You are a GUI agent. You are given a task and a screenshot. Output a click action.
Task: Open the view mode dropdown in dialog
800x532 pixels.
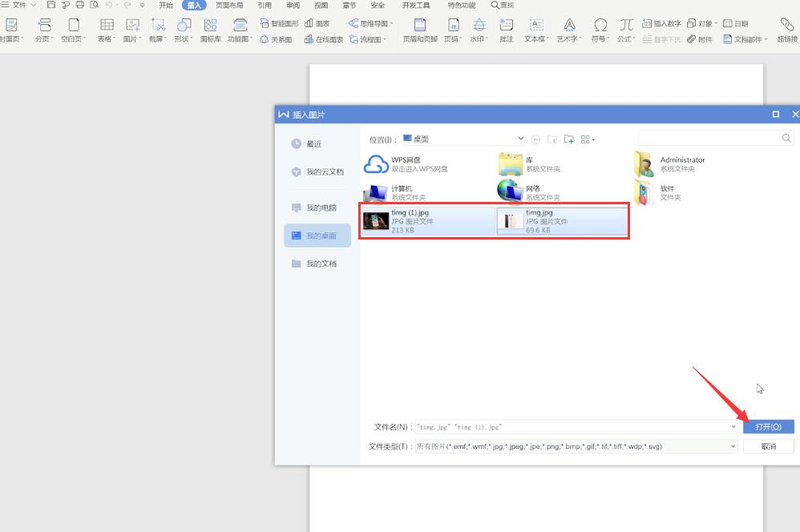[x=588, y=139]
